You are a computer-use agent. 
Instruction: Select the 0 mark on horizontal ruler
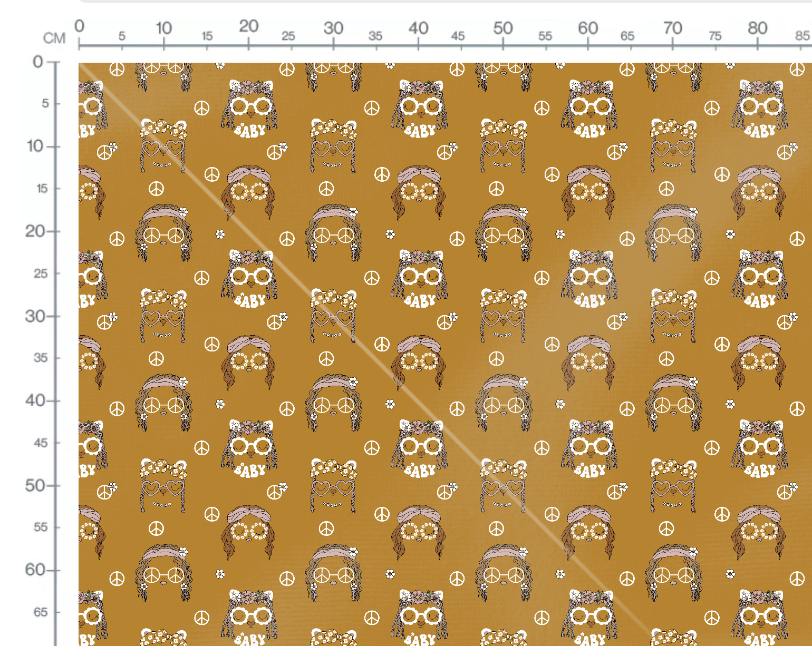(79, 26)
